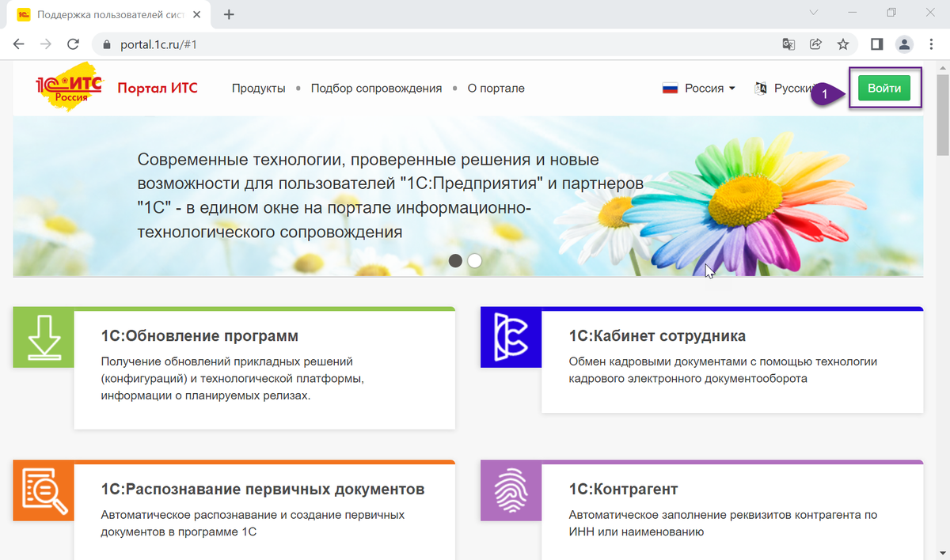950x560 pixels.
Task: Open the О портале menu item
Action: click(x=496, y=89)
